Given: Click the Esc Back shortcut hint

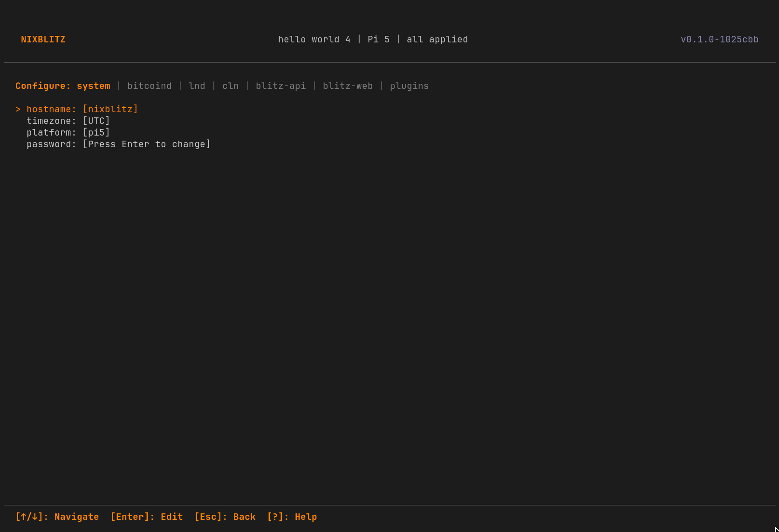Looking at the screenshot, I should point(225,517).
